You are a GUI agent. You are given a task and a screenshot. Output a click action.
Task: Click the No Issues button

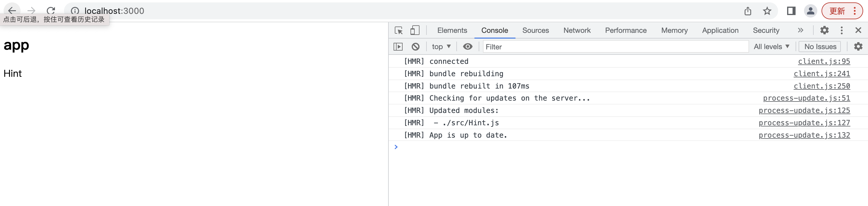pyautogui.click(x=820, y=47)
